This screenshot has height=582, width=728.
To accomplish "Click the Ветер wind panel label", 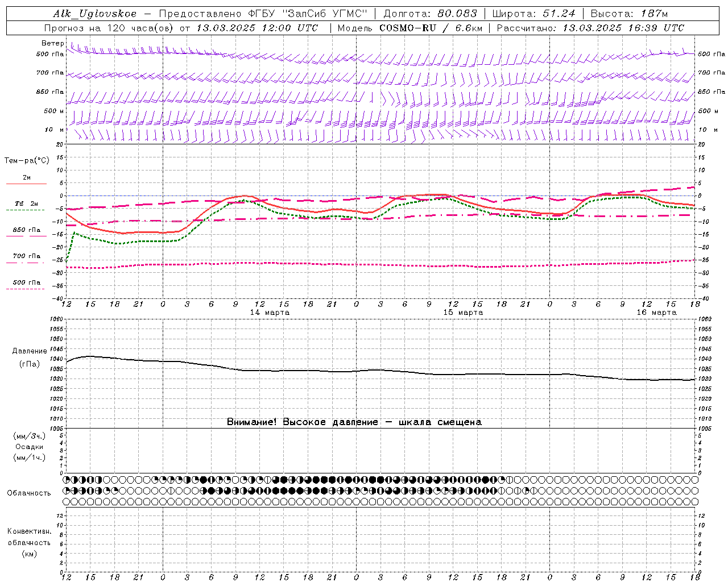I will 53,43.
